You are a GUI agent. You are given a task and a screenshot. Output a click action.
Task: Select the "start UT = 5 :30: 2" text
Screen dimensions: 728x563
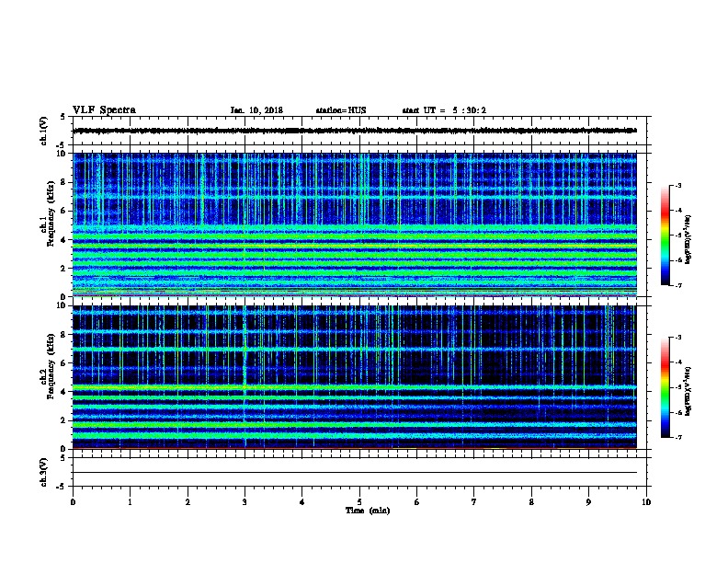[444, 110]
